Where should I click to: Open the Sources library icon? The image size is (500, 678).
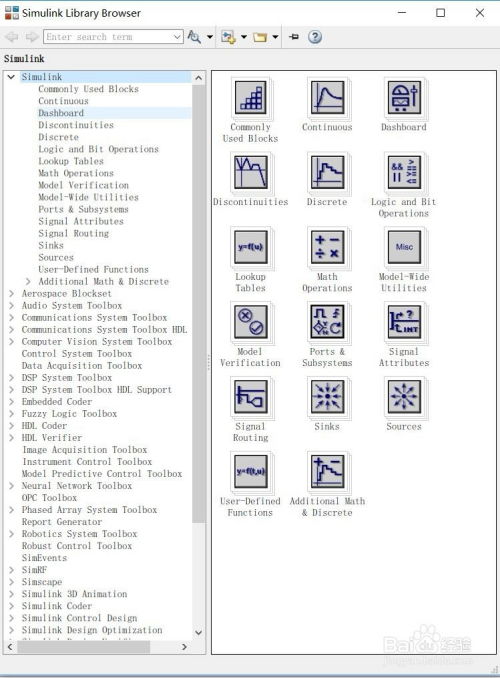(x=404, y=397)
